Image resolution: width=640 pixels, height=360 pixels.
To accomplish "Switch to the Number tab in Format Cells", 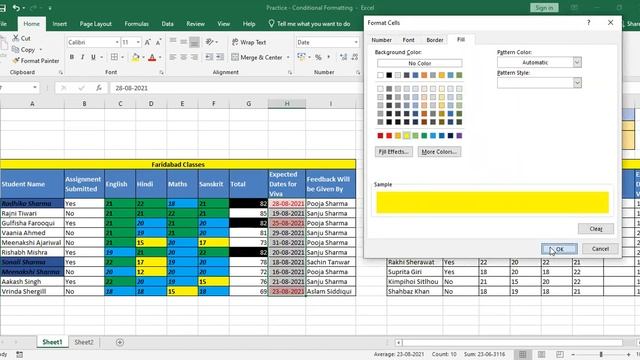I will [382, 40].
